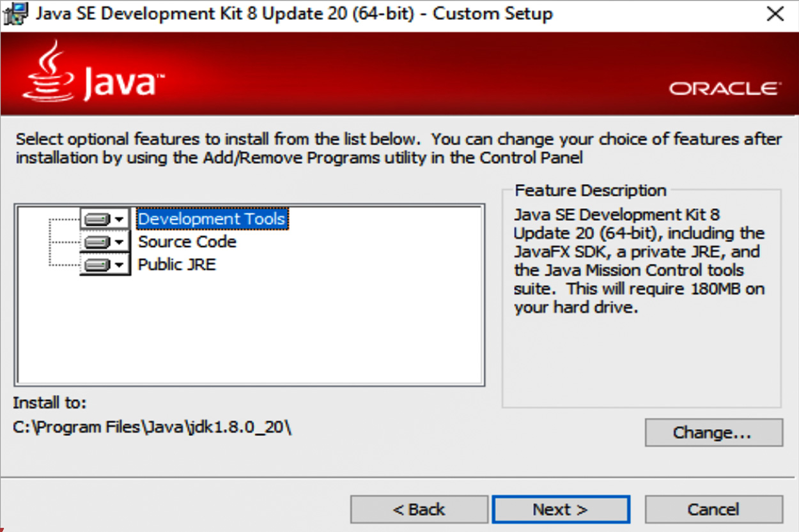Image resolution: width=799 pixels, height=532 pixels.
Task: Open the Source Code feature dropdown arrow
Action: (x=120, y=243)
